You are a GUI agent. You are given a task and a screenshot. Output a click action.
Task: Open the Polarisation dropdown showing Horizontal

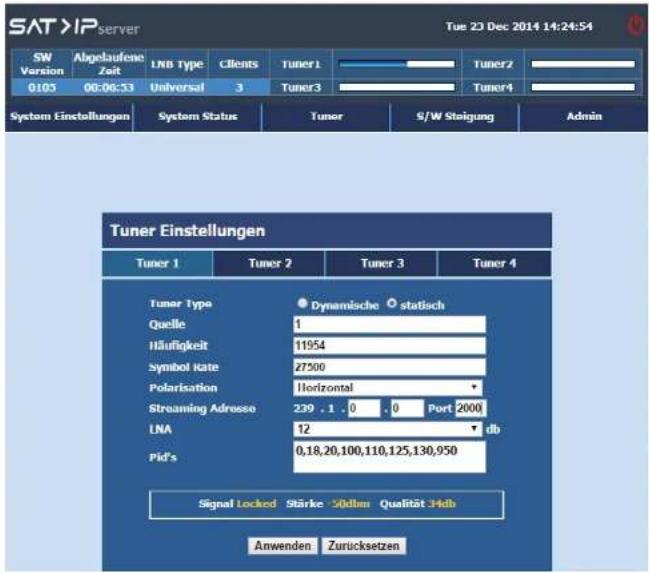click(x=388, y=388)
